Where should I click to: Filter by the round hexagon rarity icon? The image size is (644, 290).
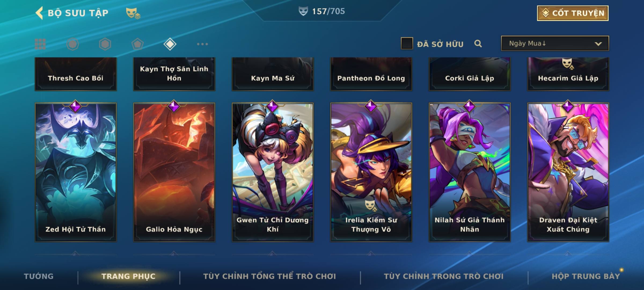click(x=73, y=44)
